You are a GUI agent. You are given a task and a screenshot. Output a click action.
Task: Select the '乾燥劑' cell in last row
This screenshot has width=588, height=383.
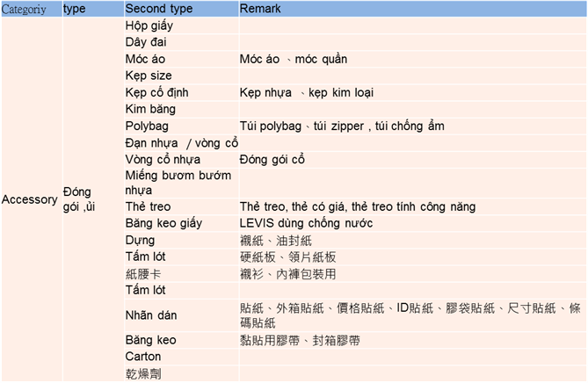pyautogui.click(x=145, y=373)
